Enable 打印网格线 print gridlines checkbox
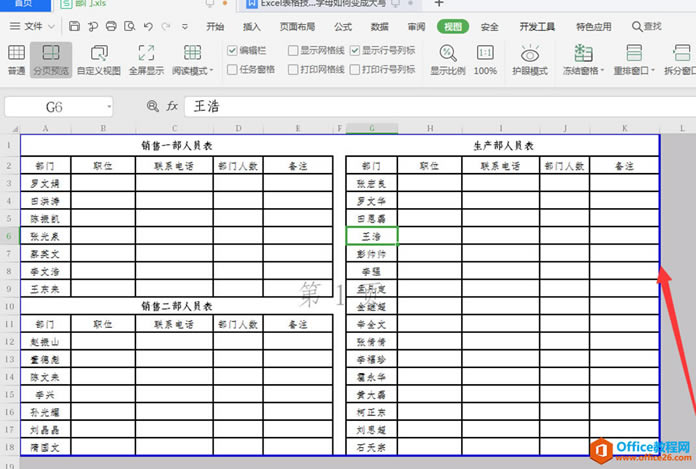Screen dimensions: 696x469 [293, 69]
